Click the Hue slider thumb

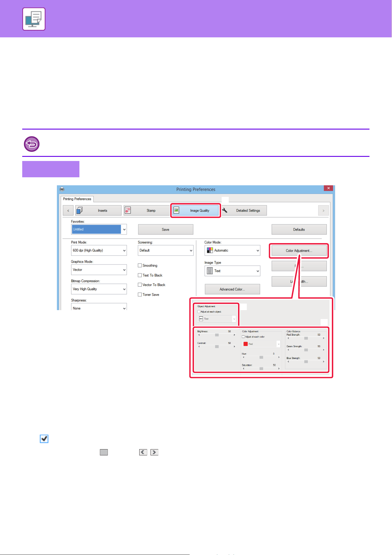pyautogui.click(x=261, y=357)
